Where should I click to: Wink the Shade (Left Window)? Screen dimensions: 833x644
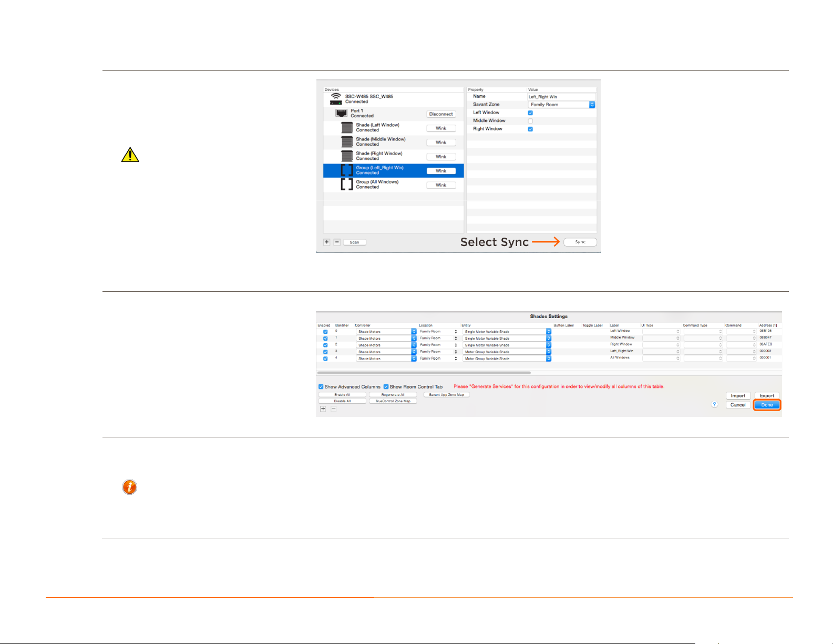(x=441, y=128)
